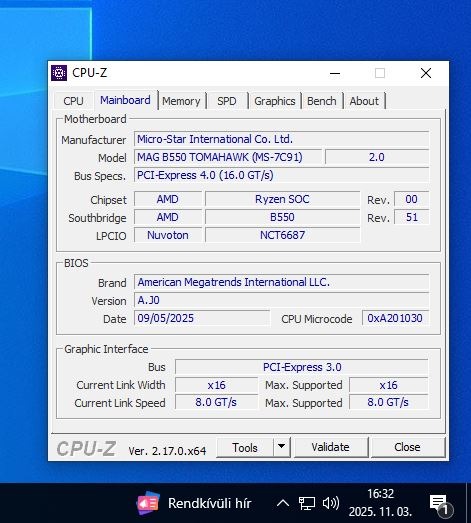The height and width of the screenshot is (523, 471).
Task: Open the Bench tab
Action: click(322, 101)
